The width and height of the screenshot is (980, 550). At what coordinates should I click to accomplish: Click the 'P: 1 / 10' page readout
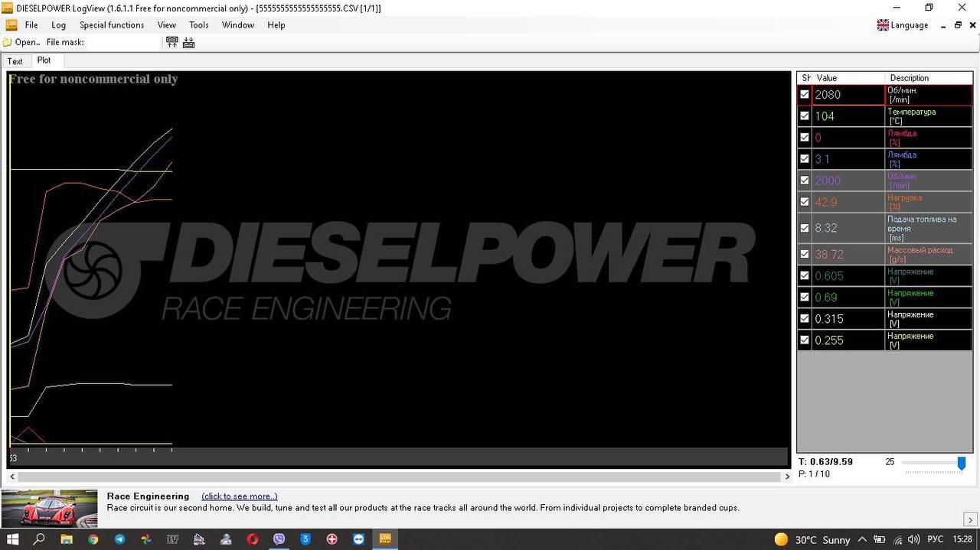tap(814, 474)
